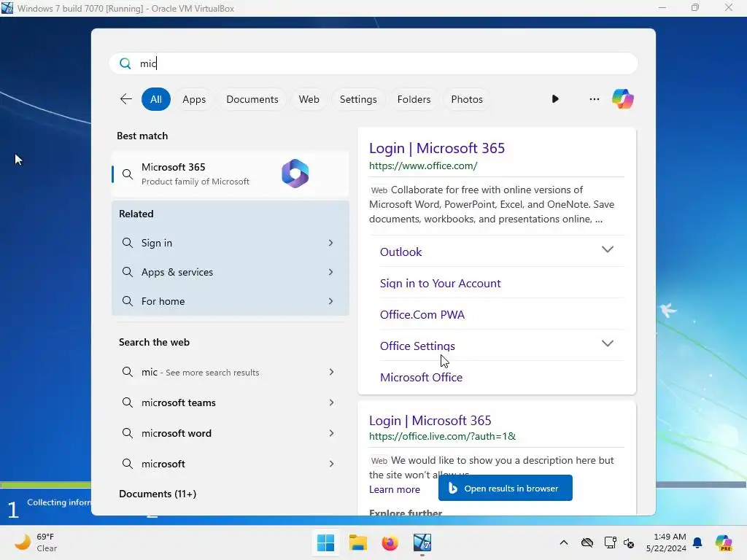
Task: Filter results by Settings
Action: point(358,99)
